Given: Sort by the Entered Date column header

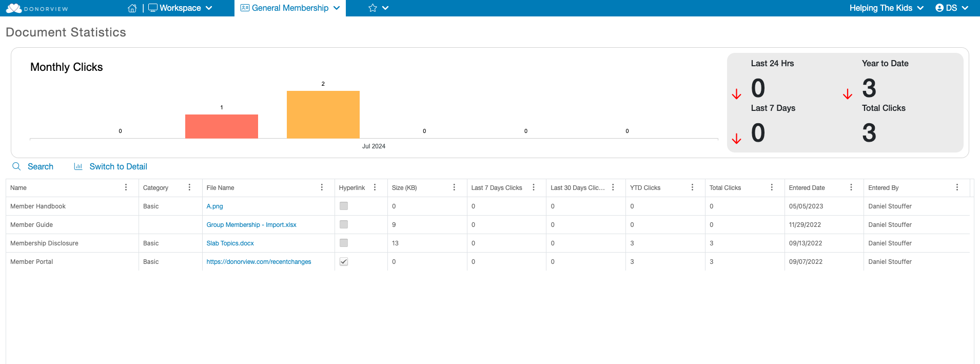Looking at the screenshot, I should coord(807,188).
